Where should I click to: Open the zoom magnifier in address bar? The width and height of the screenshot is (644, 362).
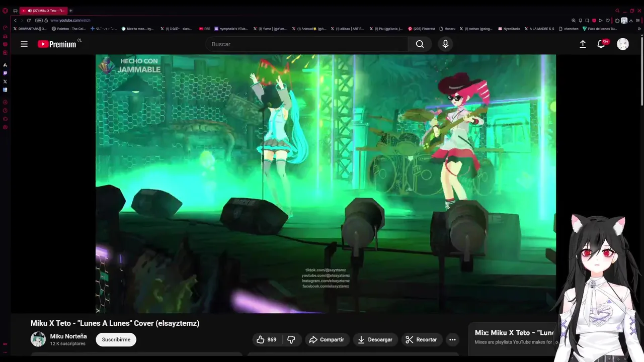coord(574,21)
